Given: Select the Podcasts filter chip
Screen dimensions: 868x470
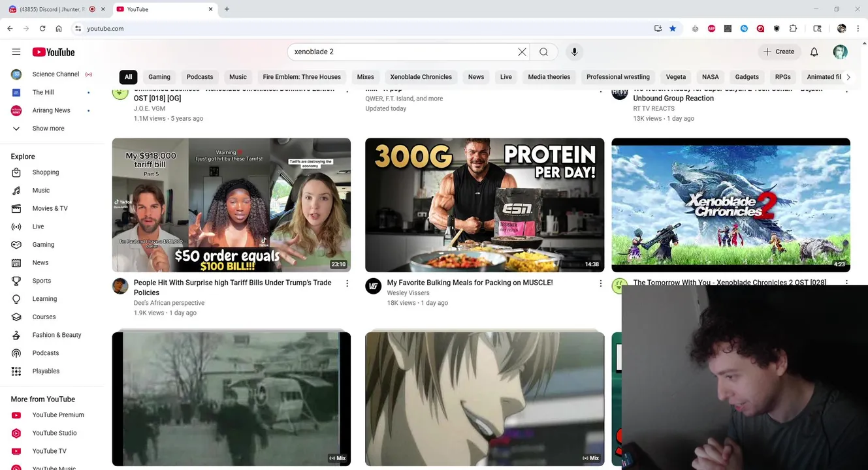Looking at the screenshot, I should (x=200, y=77).
